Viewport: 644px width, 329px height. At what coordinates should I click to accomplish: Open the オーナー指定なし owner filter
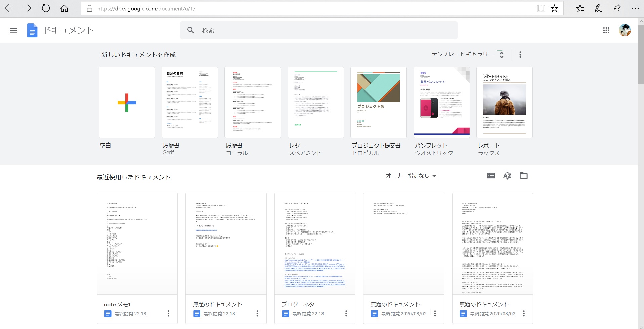point(411,176)
